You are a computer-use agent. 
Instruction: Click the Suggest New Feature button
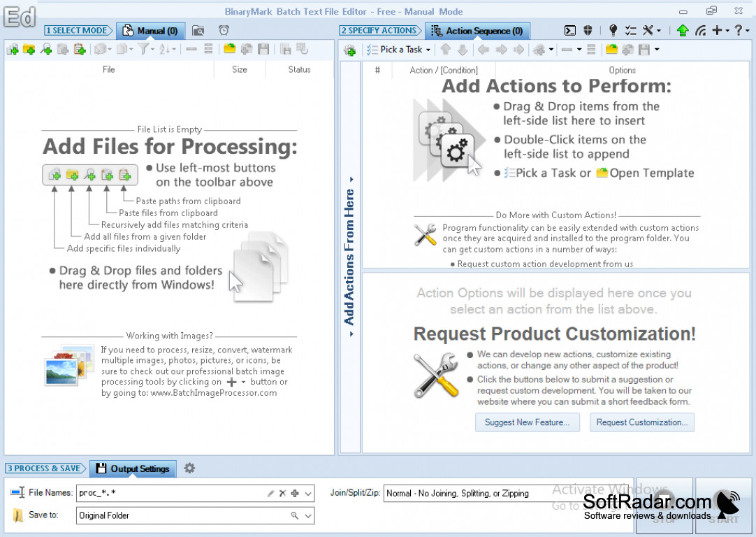point(527,422)
